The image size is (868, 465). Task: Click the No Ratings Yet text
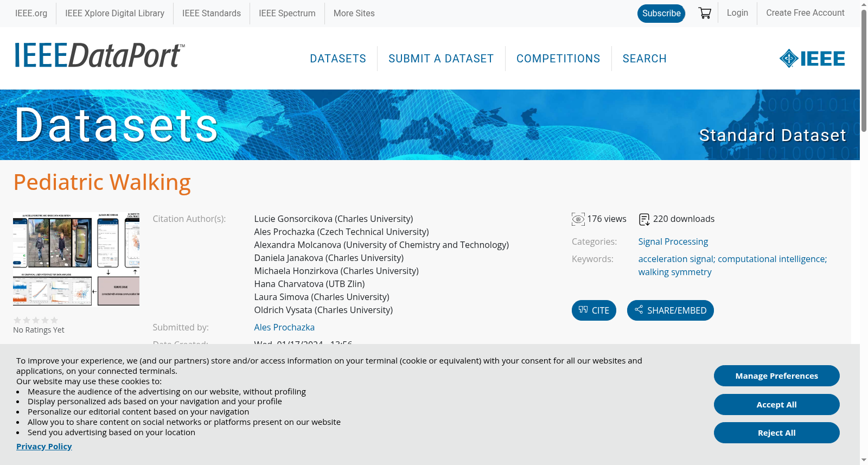coord(39,330)
